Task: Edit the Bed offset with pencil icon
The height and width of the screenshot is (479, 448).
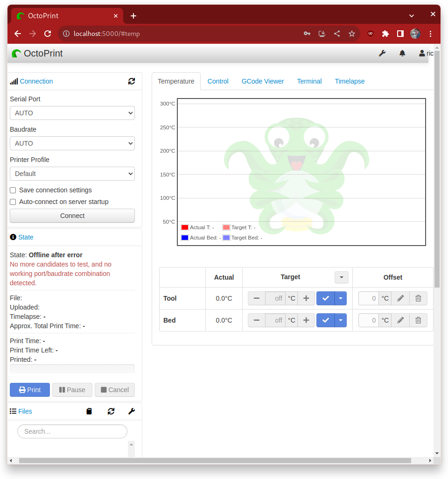Action: click(400, 320)
